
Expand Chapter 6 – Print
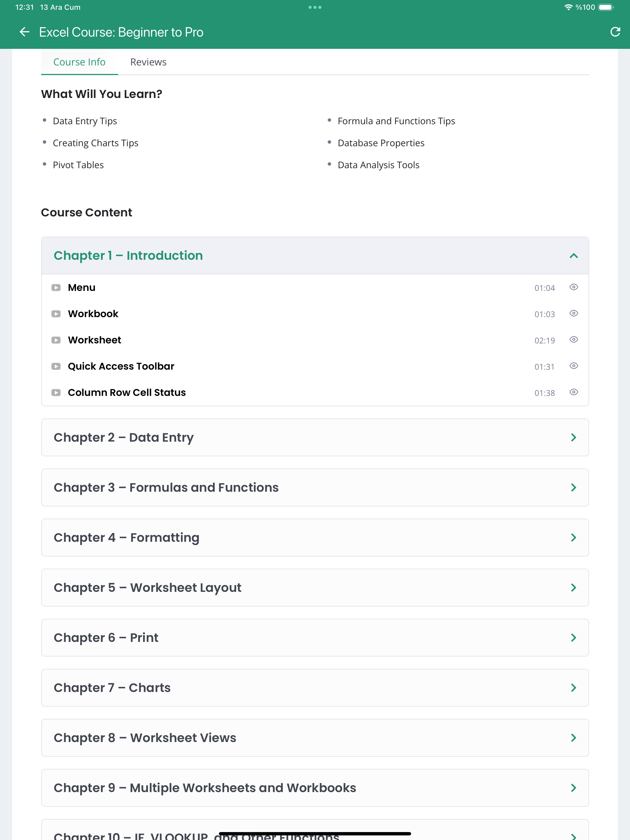(x=315, y=638)
